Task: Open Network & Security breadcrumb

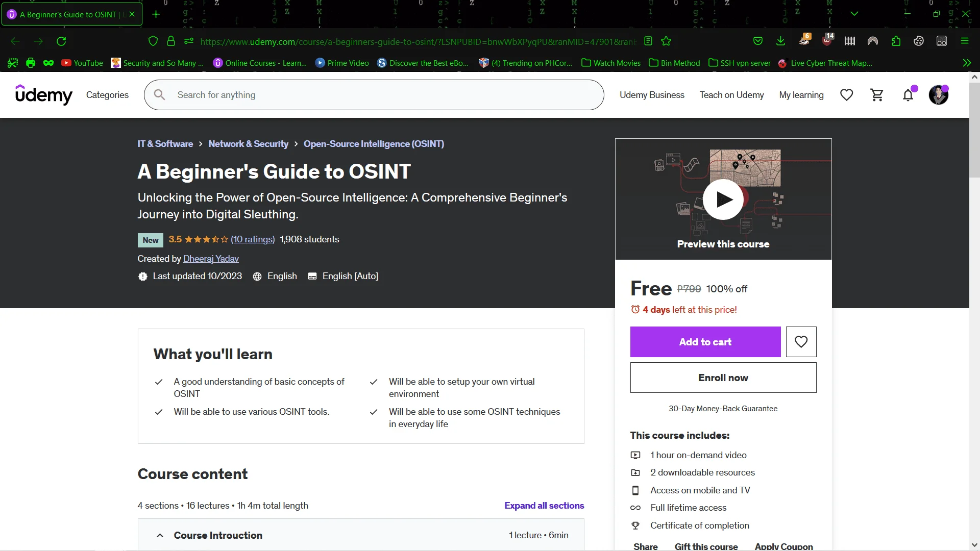Action: click(248, 144)
